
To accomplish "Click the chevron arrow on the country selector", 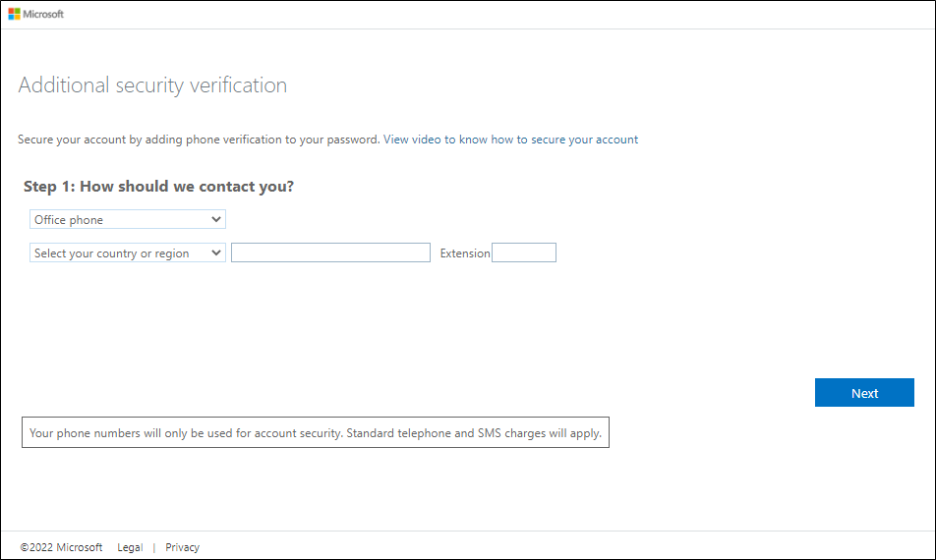I will coord(216,252).
